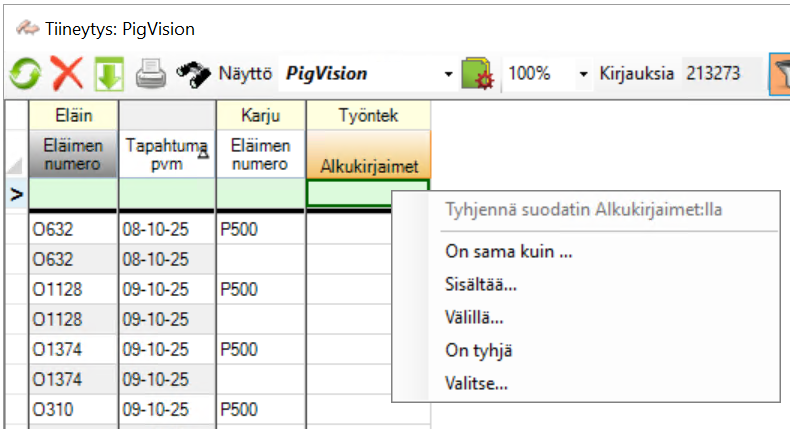Click the Karju group header
Screen dimensions: 790x429
[x=261, y=115]
